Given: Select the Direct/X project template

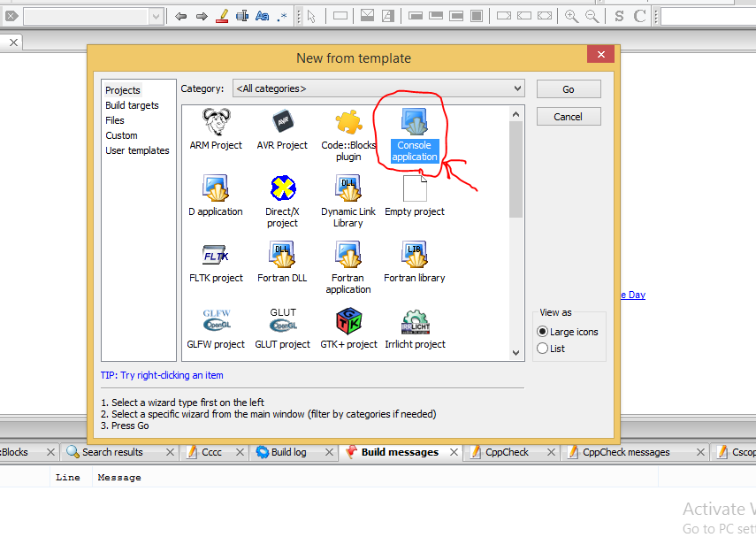Looking at the screenshot, I should (x=283, y=202).
